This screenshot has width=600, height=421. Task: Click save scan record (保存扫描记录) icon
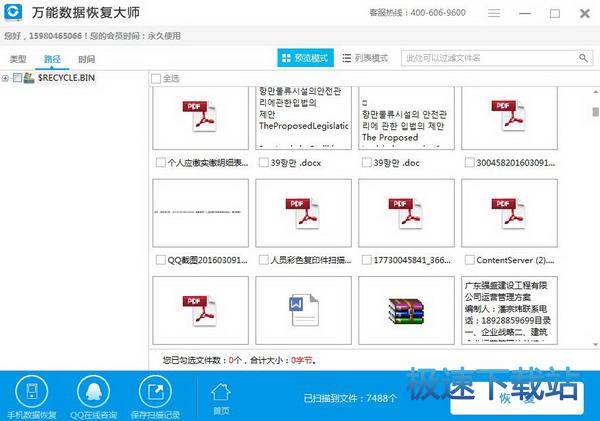(155, 392)
